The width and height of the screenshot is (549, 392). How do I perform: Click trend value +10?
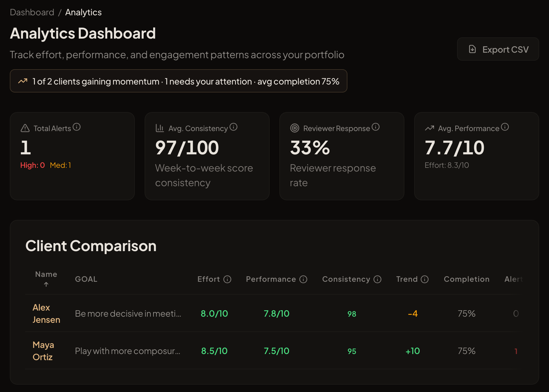413,351
